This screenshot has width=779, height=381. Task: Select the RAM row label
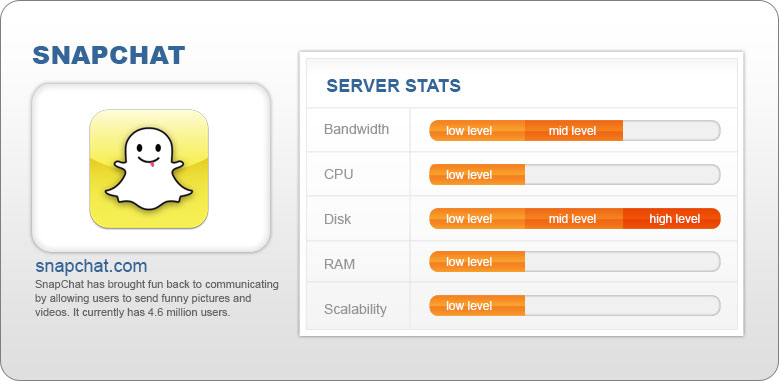tap(339, 264)
